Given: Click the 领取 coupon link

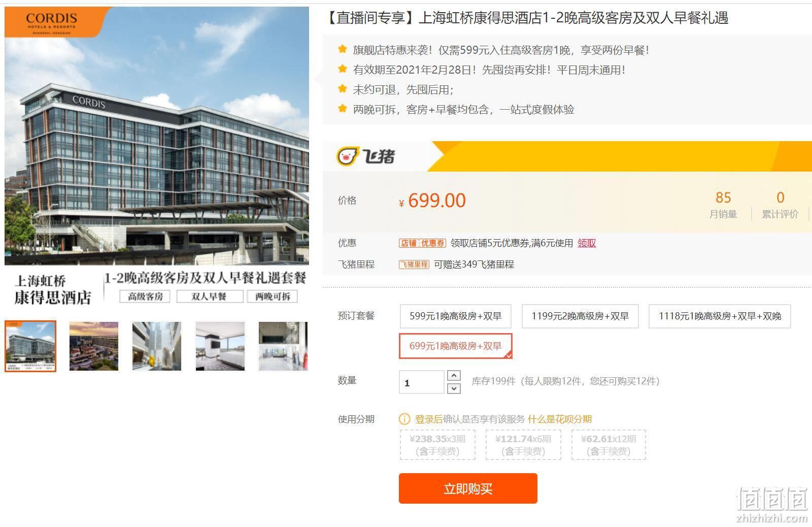Looking at the screenshot, I should click(587, 243).
